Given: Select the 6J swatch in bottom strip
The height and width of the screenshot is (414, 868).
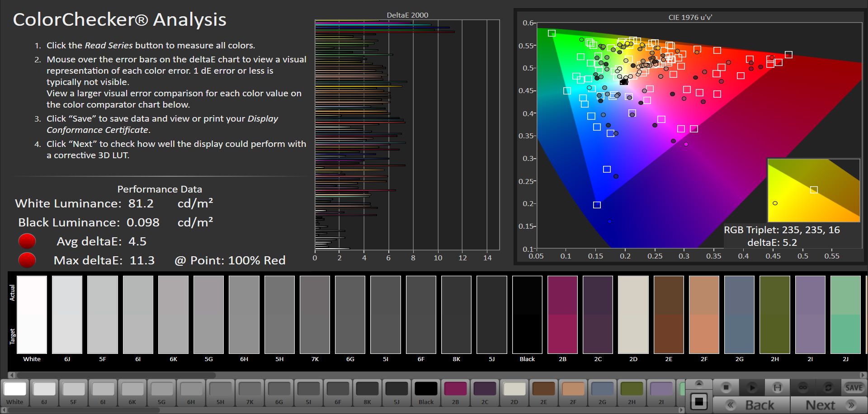Looking at the screenshot, I should tap(44, 393).
